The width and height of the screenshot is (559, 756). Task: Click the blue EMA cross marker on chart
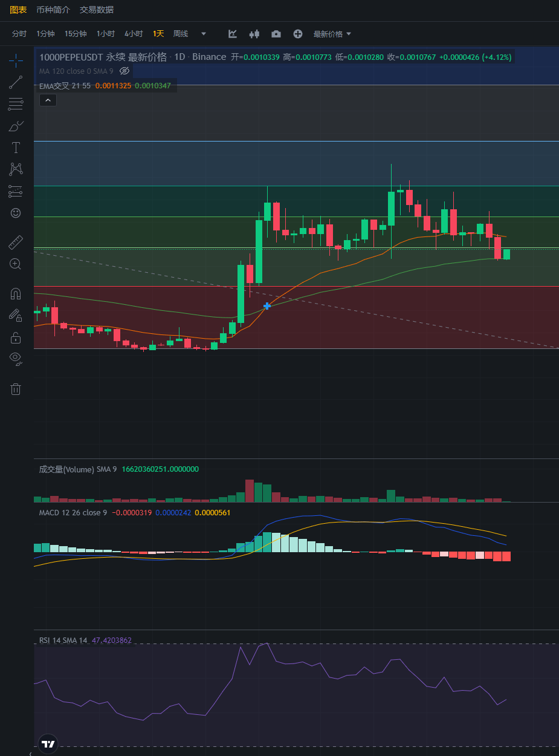click(x=267, y=306)
